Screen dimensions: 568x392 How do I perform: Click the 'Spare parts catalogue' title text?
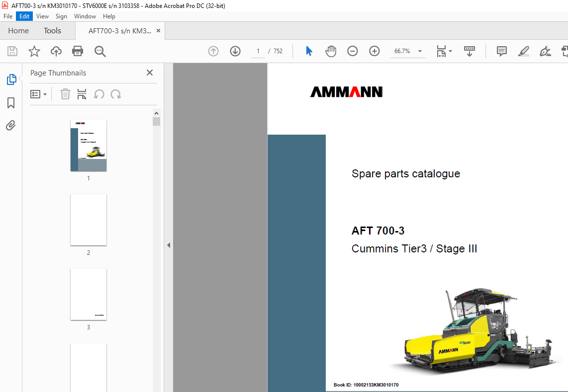[406, 174]
